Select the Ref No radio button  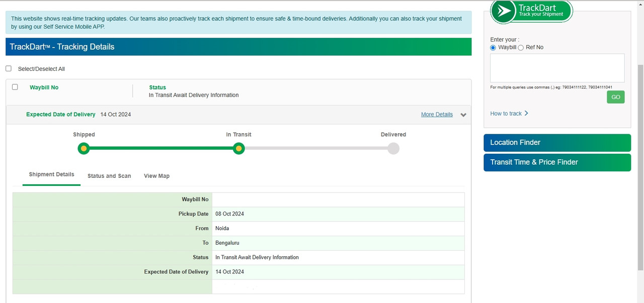[x=521, y=48]
